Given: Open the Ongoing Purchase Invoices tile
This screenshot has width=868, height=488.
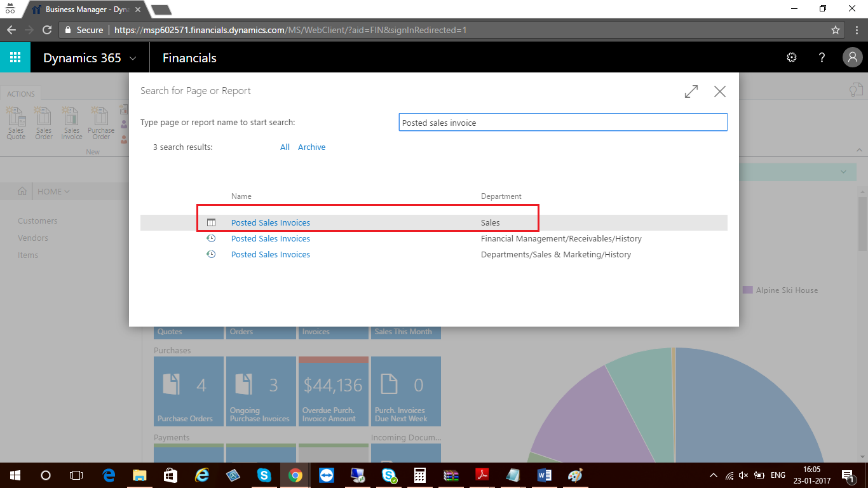Looking at the screenshot, I should 261,391.
